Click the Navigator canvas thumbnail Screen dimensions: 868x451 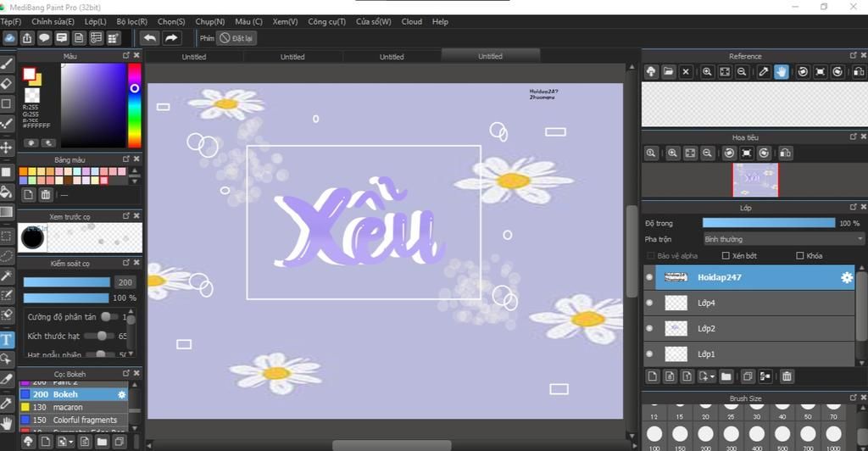pyautogui.click(x=755, y=180)
